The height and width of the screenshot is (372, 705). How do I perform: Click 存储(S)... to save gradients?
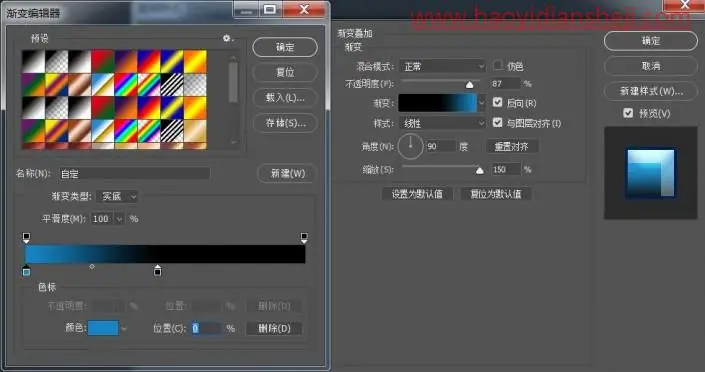point(285,123)
